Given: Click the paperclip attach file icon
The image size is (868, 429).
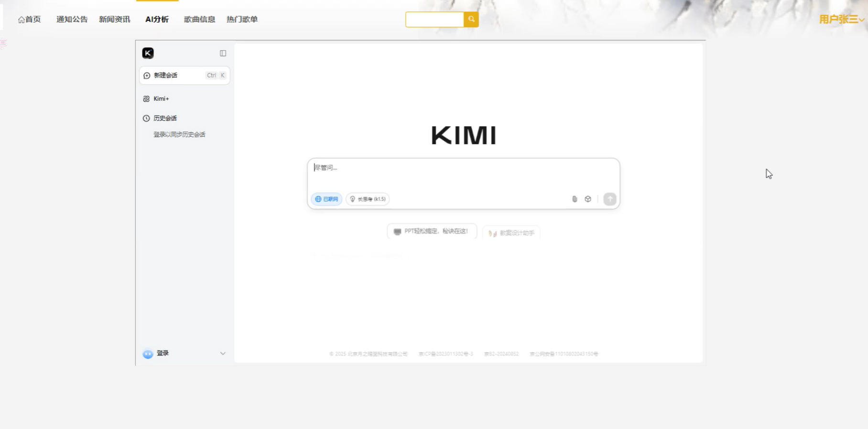Looking at the screenshot, I should (575, 199).
